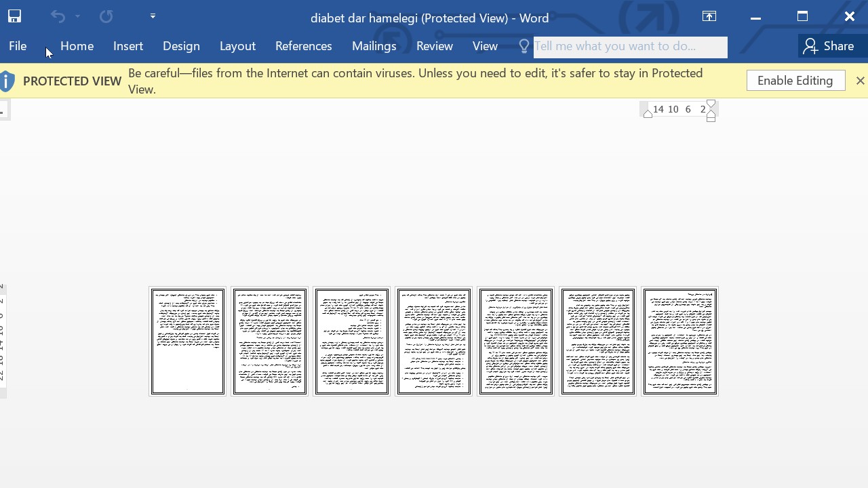868x488 pixels.
Task: Select the first page thumbnail on the left
Action: tap(187, 341)
